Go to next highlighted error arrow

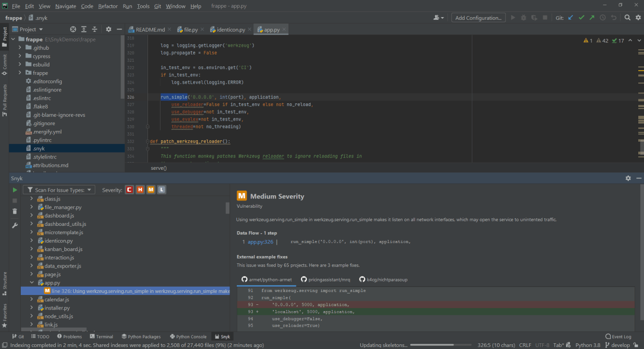tap(639, 41)
